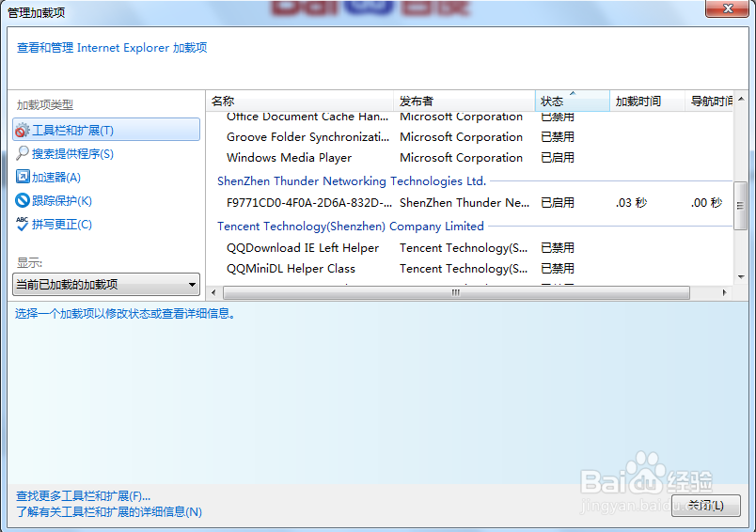Click the horizontal scrollbar thumb
Viewport: 756px width, 532px height.
456,292
